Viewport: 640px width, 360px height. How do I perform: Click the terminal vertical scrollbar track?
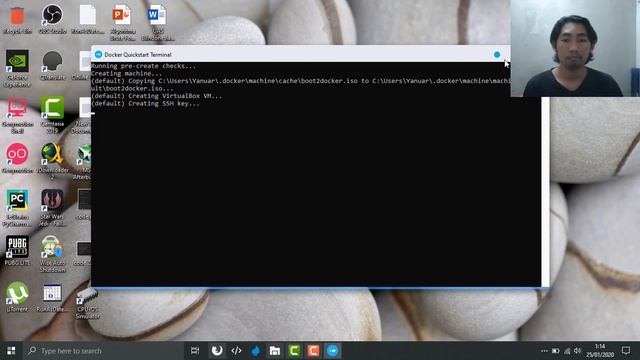click(545, 192)
